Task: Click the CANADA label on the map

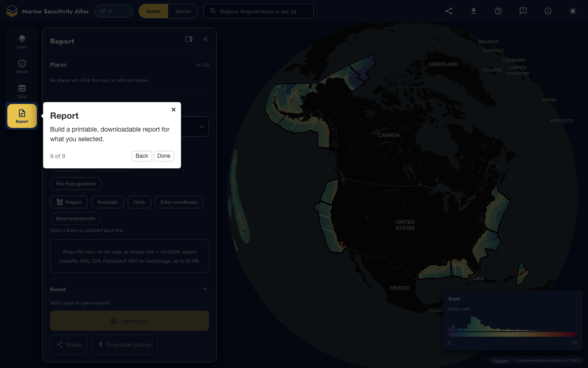Action: pyautogui.click(x=389, y=135)
